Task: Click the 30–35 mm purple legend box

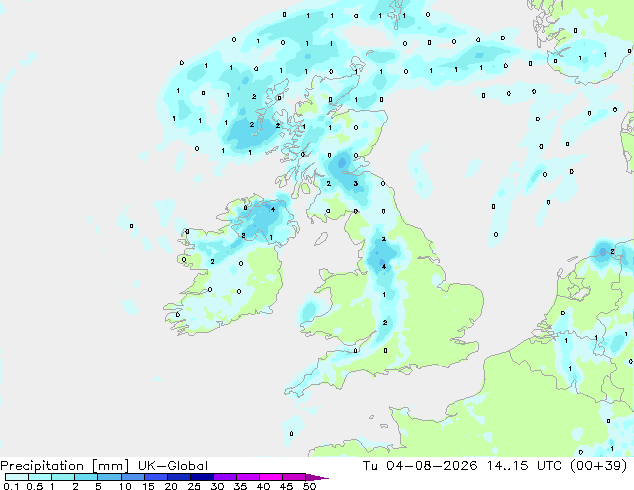Action: [x=225, y=477]
